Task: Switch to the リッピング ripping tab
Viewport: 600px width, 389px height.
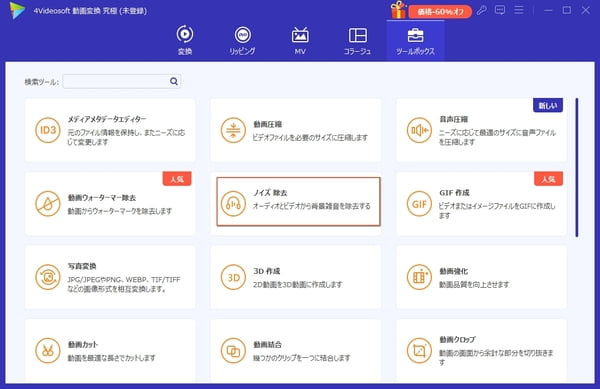Action: pyautogui.click(x=243, y=40)
